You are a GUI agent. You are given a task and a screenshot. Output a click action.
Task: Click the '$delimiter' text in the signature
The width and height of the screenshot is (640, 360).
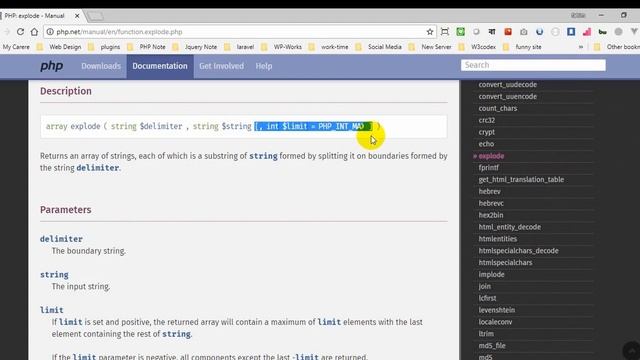pos(161,126)
